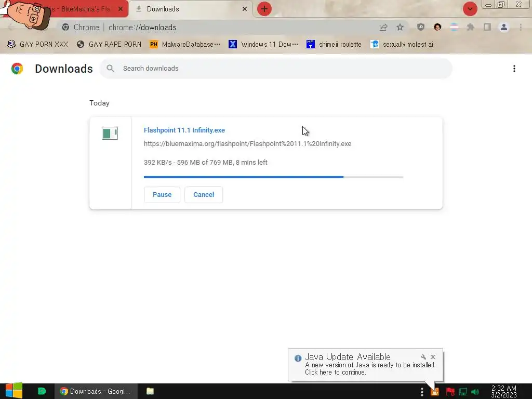The height and width of the screenshot is (399, 532).
Task: Open the volume speaker tray icon
Action: (x=475, y=392)
